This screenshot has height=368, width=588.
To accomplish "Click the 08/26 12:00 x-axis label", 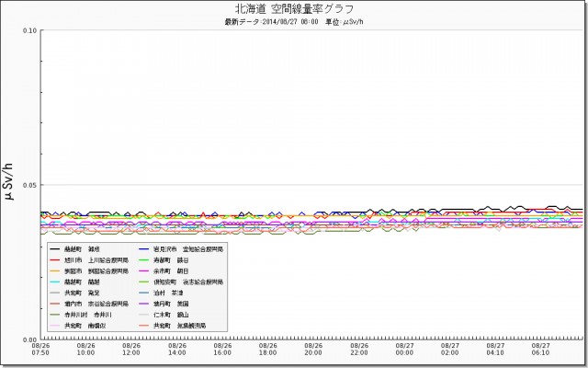I will [131, 350].
